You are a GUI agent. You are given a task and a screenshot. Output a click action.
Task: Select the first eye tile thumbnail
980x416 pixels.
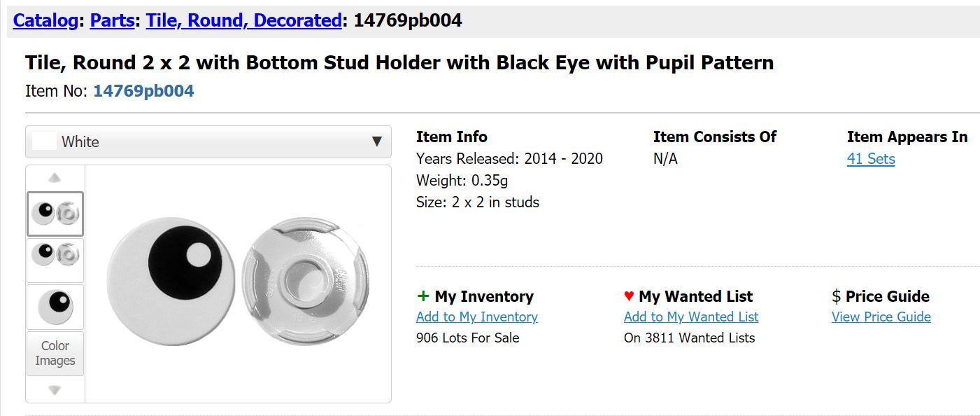pyautogui.click(x=55, y=214)
